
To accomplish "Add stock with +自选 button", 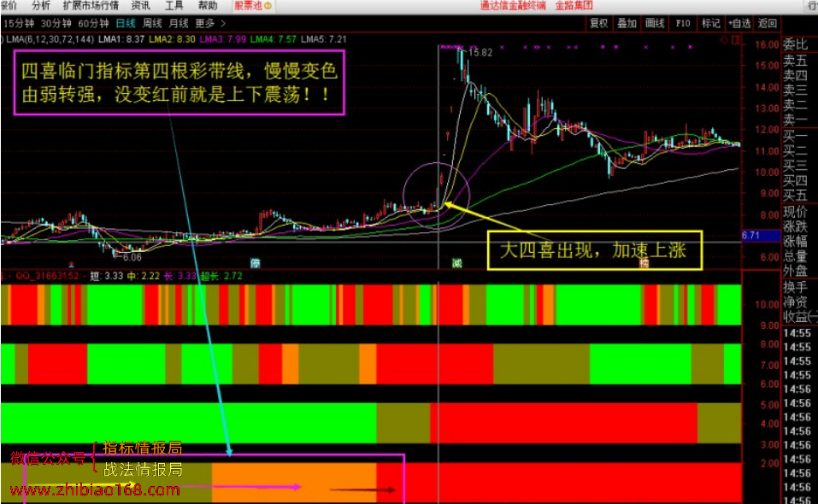I will click(739, 23).
